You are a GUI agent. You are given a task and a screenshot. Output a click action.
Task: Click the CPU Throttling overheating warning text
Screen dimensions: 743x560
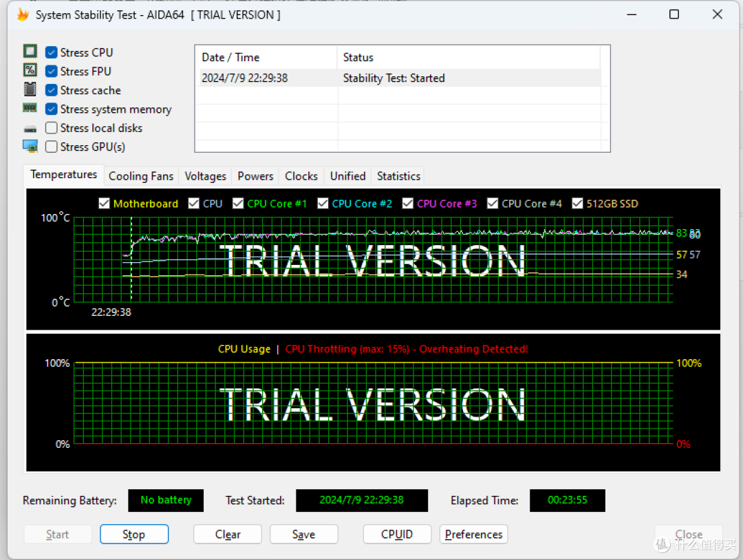coord(407,349)
